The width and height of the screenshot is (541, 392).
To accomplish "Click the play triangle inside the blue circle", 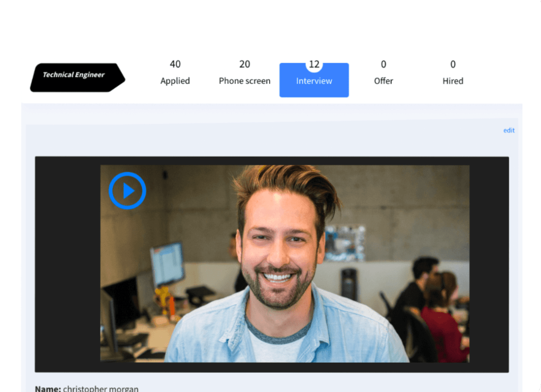I will coord(128,191).
